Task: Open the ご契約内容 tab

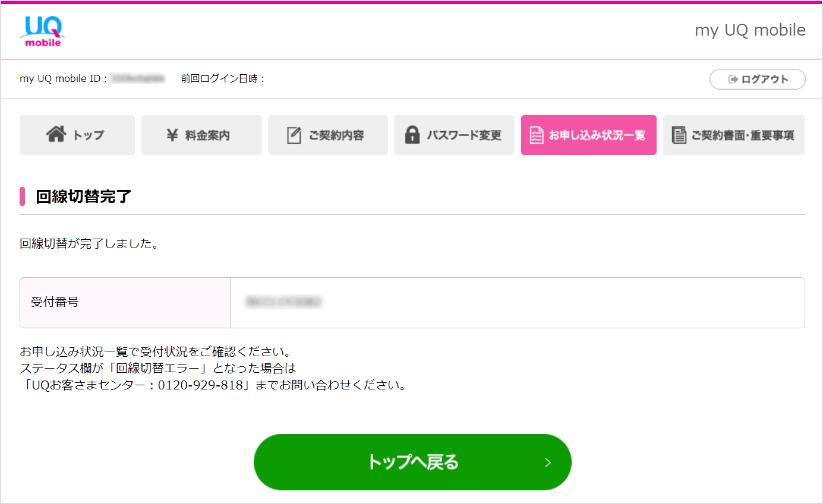Action: pyautogui.click(x=328, y=135)
